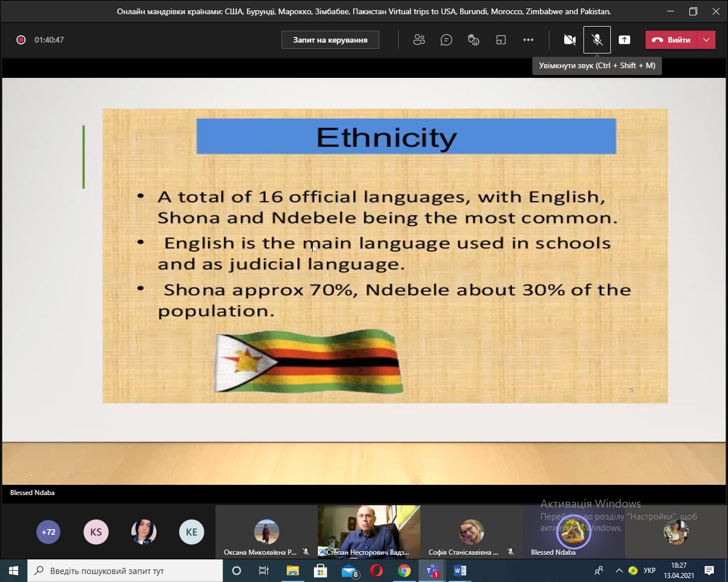Open the Word taskbar icon
728x582 pixels.
[460, 571]
